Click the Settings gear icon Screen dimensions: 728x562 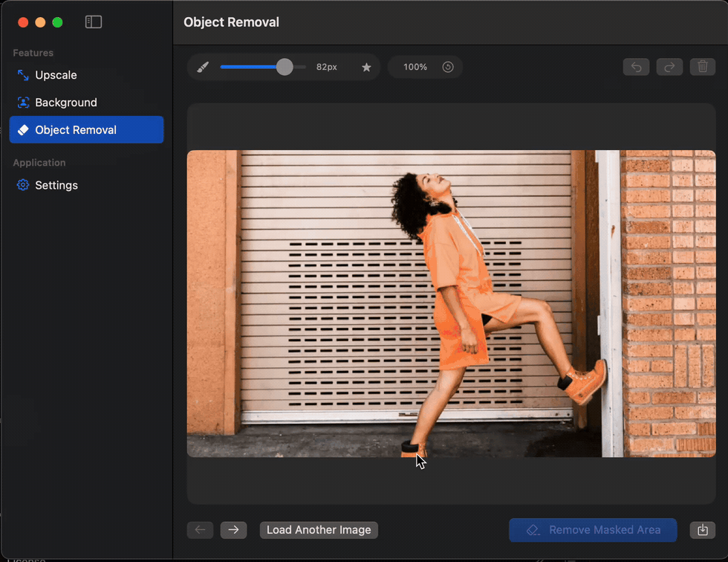23,185
